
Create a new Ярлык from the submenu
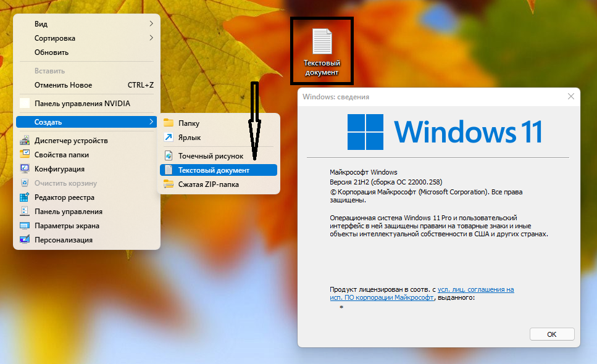pyautogui.click(x=219, y=138)
